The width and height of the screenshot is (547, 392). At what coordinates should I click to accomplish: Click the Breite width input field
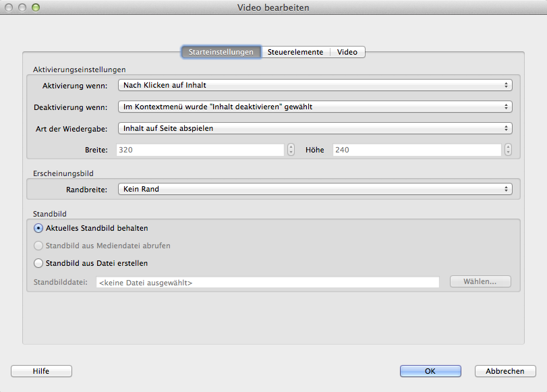point(200,150)
